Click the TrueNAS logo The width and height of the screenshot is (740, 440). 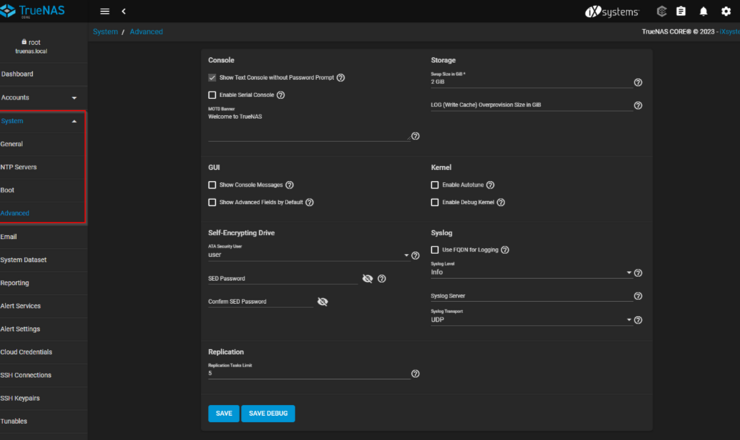click(x=33, y=11)
